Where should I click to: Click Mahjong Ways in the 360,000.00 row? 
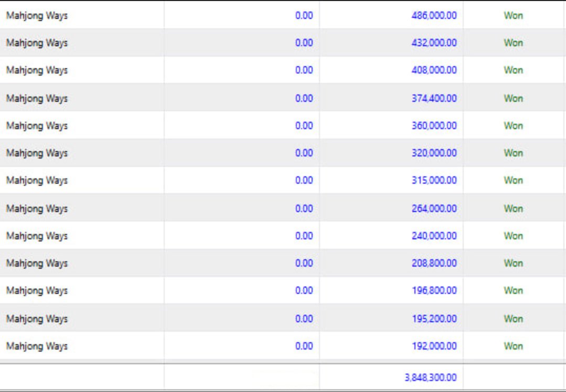37,126
